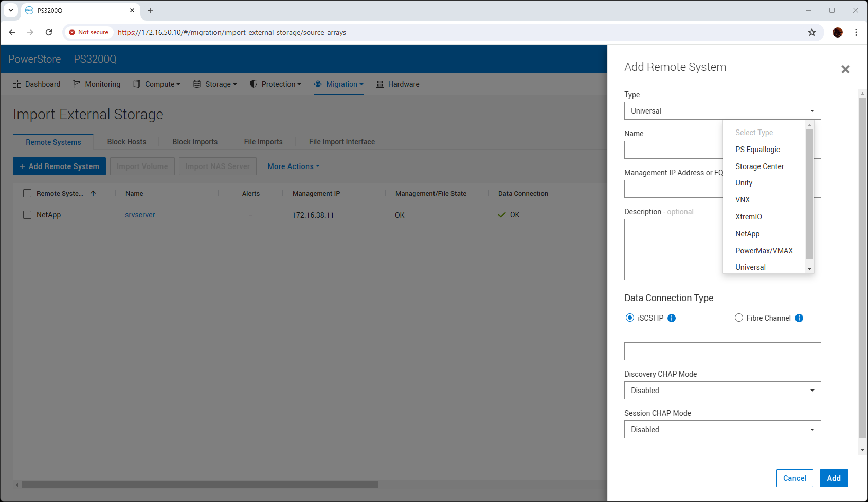
Task: Click the input field below iSCSI IP
Action: tap(722, 351)
